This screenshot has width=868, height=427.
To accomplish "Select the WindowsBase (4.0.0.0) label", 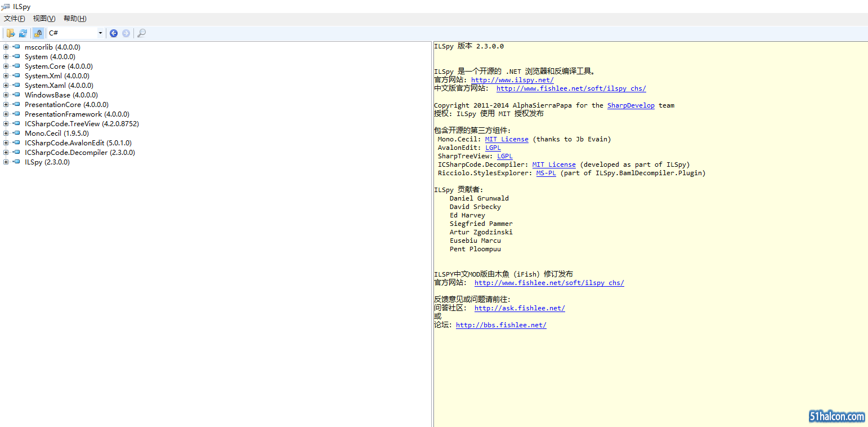I will 61,95.
